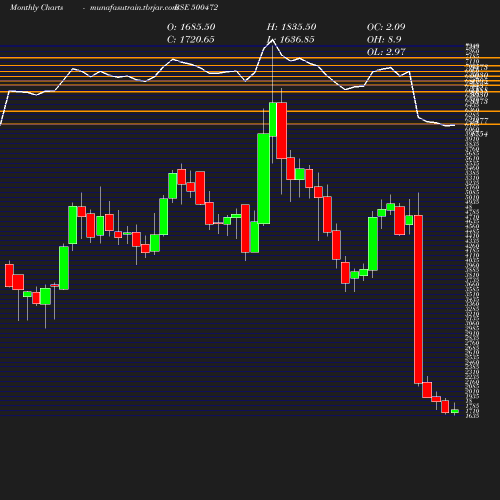Click the "Monthly Charts" title text

[x=36, y=7]
